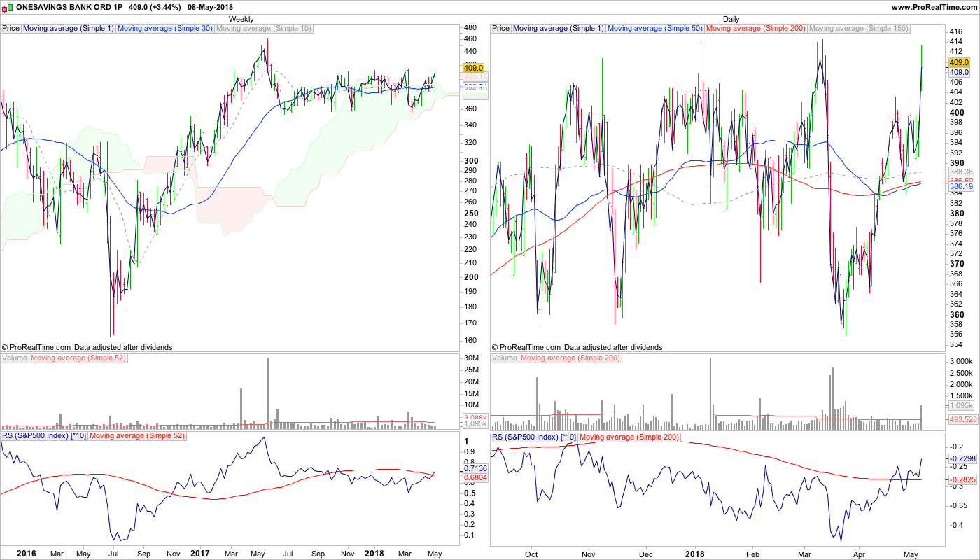Click Moving average (Simple 1) on Weekly chart
980x560 pixels.
coord(69,29)
